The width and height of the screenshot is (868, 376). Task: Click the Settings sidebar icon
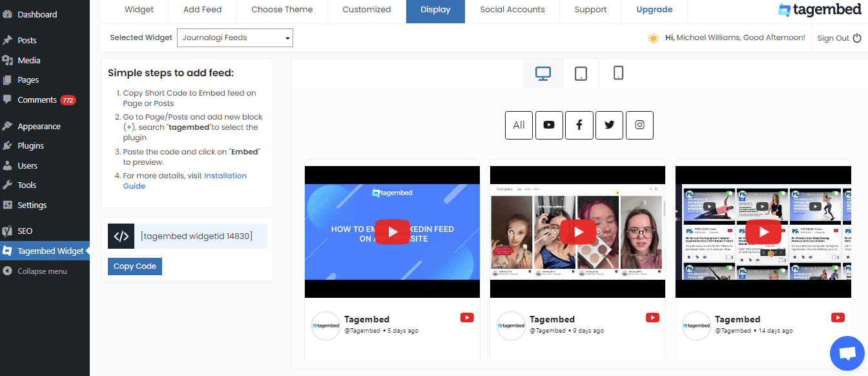point(8,205)
